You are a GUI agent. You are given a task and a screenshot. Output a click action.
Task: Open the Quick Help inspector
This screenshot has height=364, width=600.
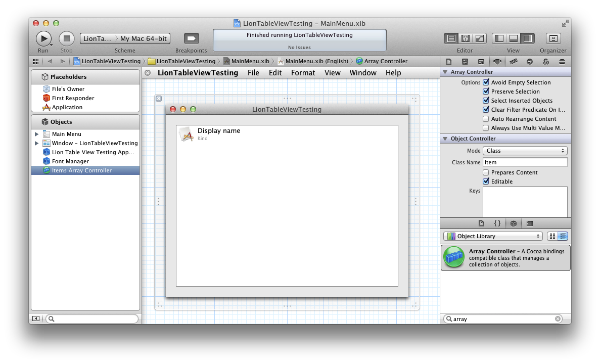pyautogui.click(x=465, y=61)
